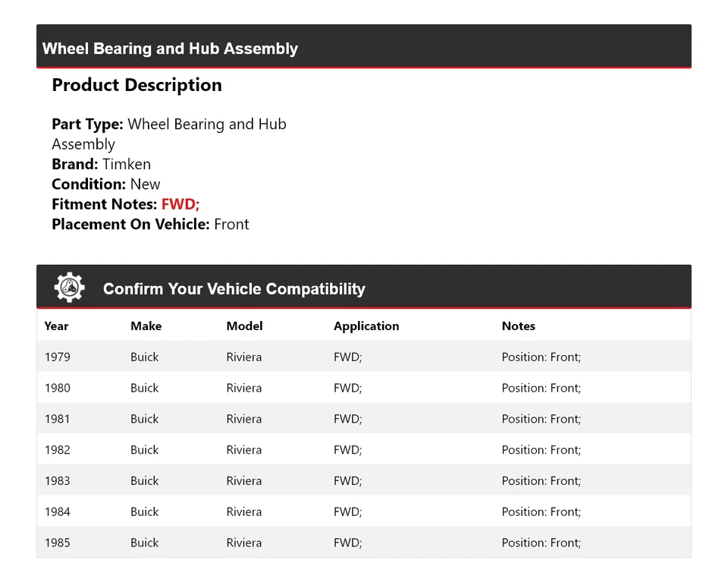Viewport: 728px width, 582px height.
Task: Select the 1983 year cell
Action: point(57,481)
